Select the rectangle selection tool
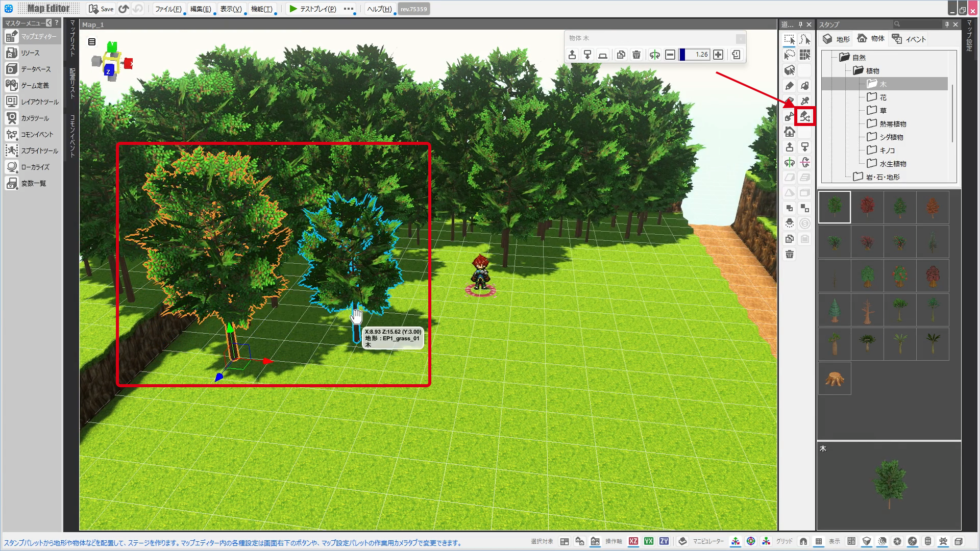This screenshot has height=551, width=980. coord(790,39)
